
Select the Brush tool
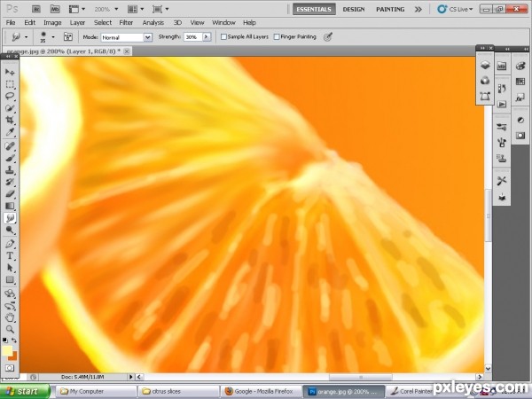tap(10, 158)
